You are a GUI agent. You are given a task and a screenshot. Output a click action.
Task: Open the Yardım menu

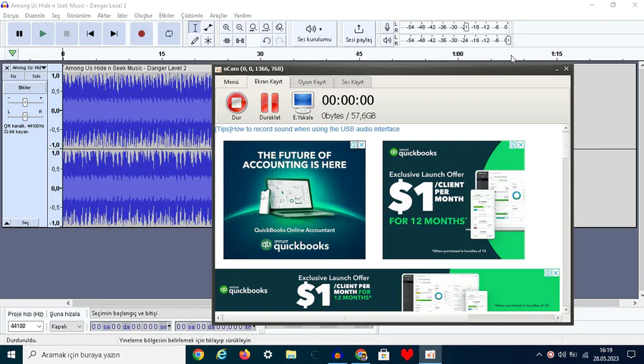click(243, 16)
